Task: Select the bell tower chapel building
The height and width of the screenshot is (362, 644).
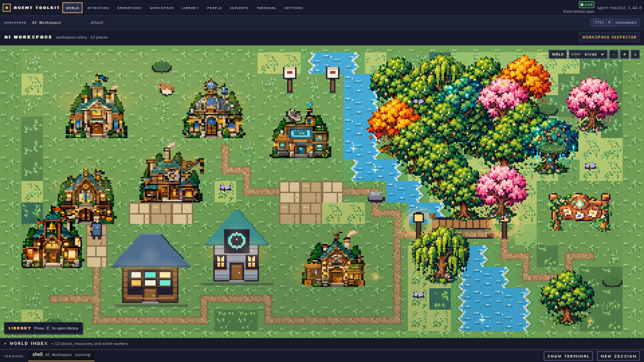Action: pyautogui.click(x=52, y=239)
